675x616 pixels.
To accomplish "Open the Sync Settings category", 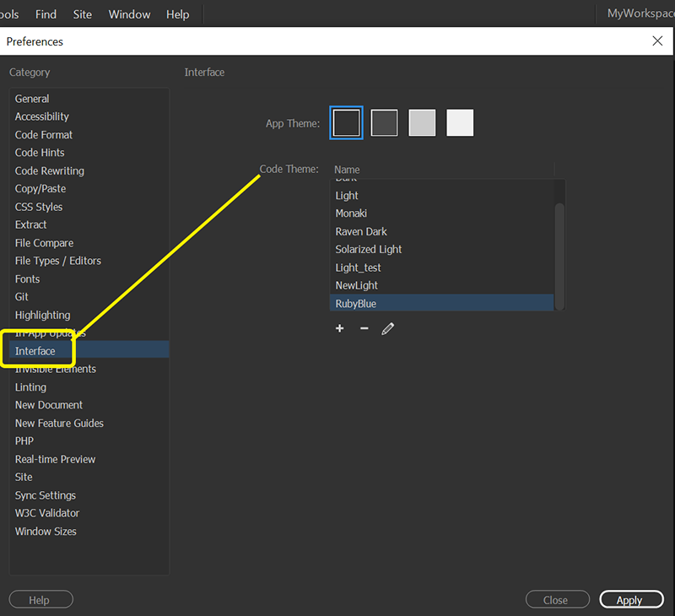I will (x=46, y=495).
